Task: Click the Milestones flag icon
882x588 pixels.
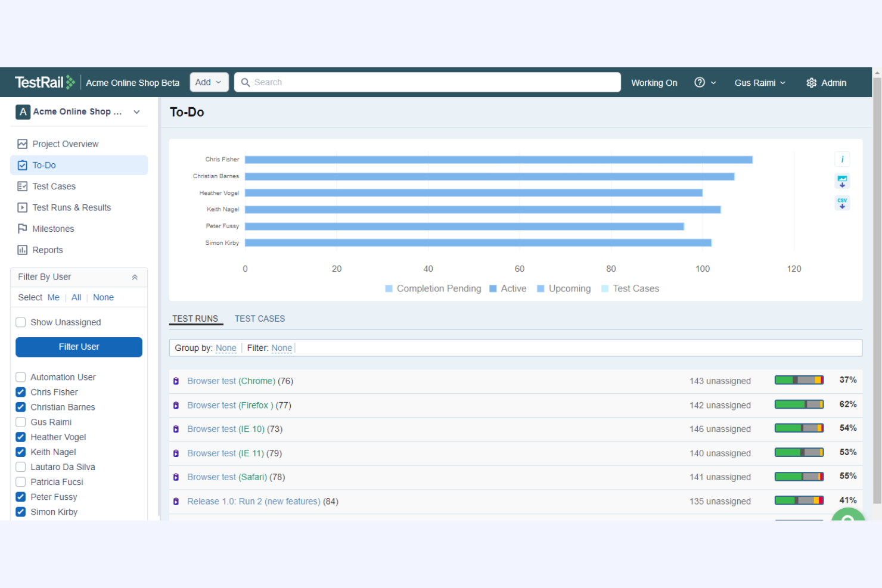Action: tap(22, 228)
